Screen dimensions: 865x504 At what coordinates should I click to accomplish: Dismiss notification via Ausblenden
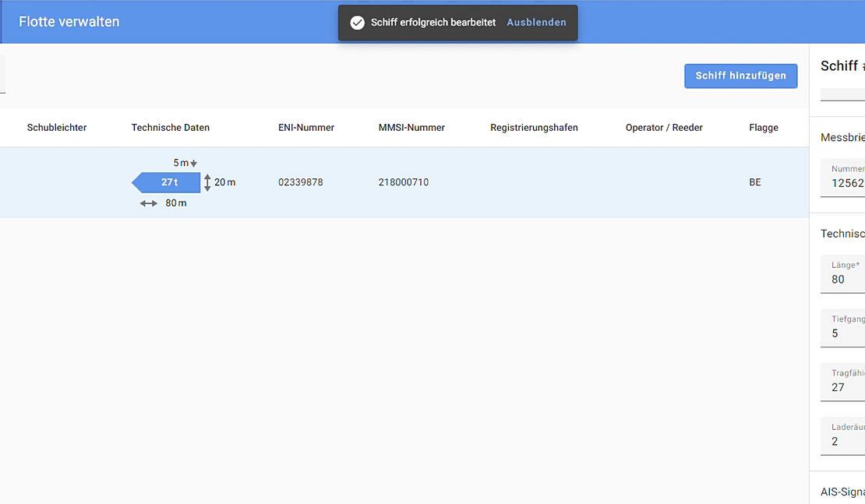536,23
